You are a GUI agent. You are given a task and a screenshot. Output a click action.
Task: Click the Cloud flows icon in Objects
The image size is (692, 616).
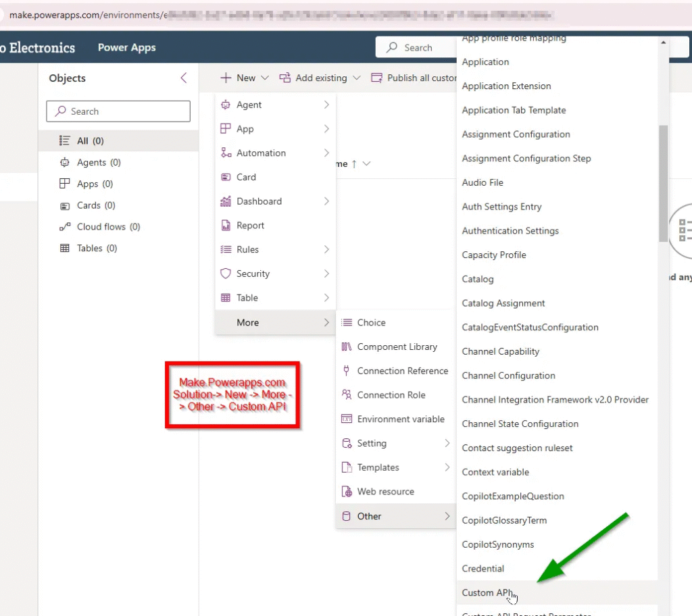coord(64,227)
